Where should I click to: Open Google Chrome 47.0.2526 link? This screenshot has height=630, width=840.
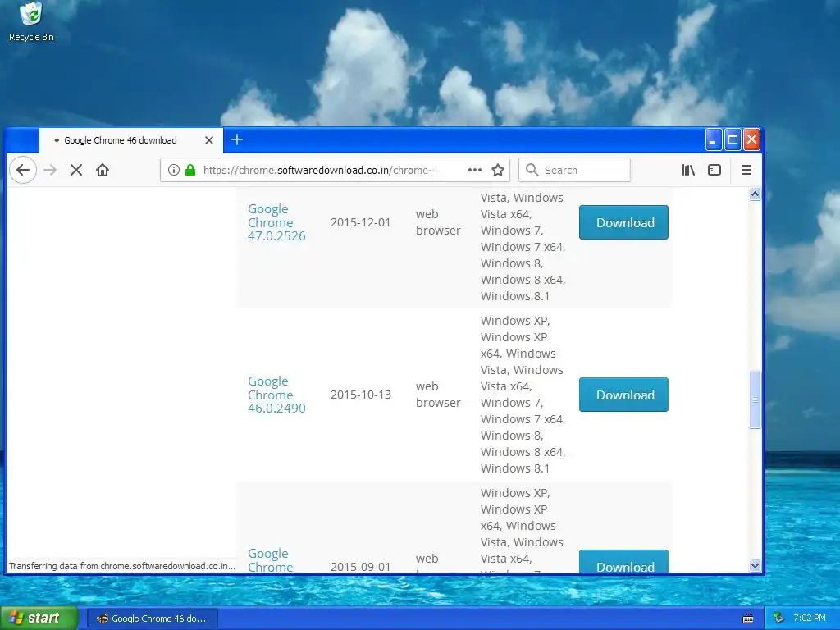[276, 222]
